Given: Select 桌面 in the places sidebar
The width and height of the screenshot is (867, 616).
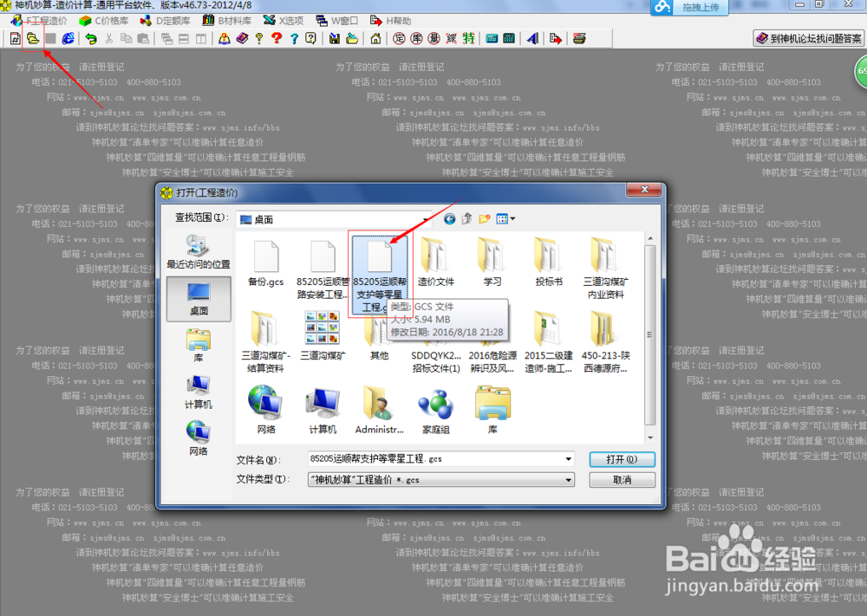Looking at the screenshot, I should [x=199, y=299].
